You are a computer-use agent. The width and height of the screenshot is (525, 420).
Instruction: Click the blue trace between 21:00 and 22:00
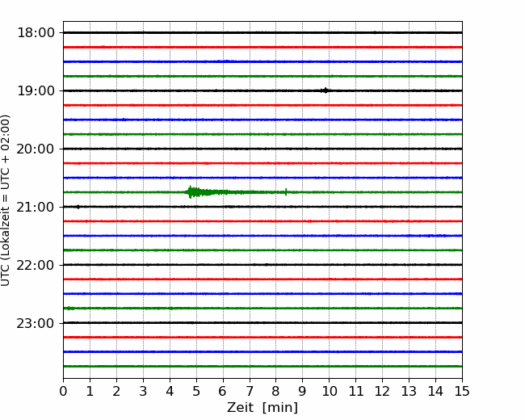point(262,236)
